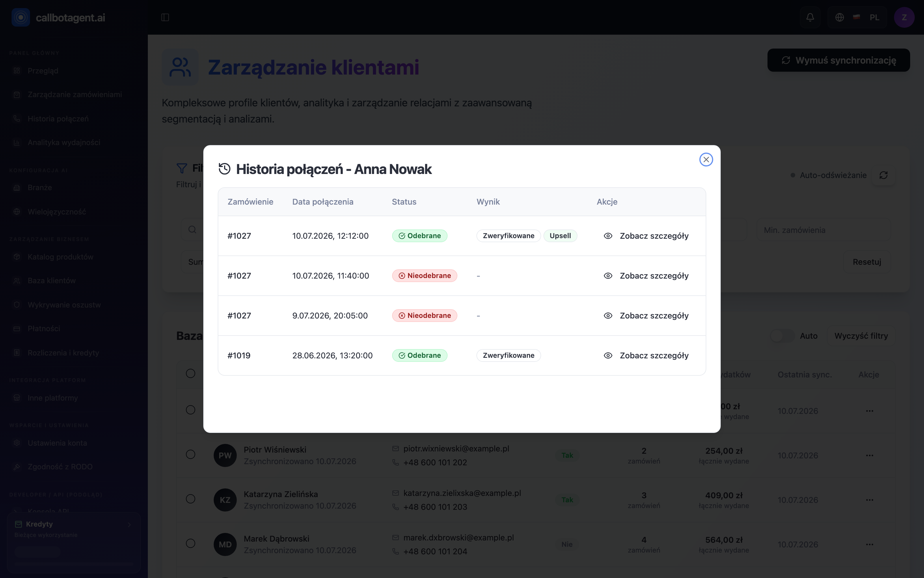Screen dimensions: 924x578
Task: Open Płatności in the sidebar
Action: coord(74,328)
